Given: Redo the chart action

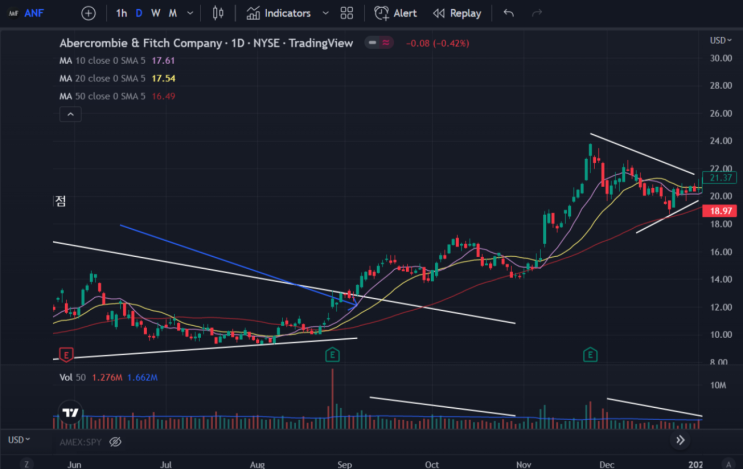Looking at the screenshot, I should [537, 13].
